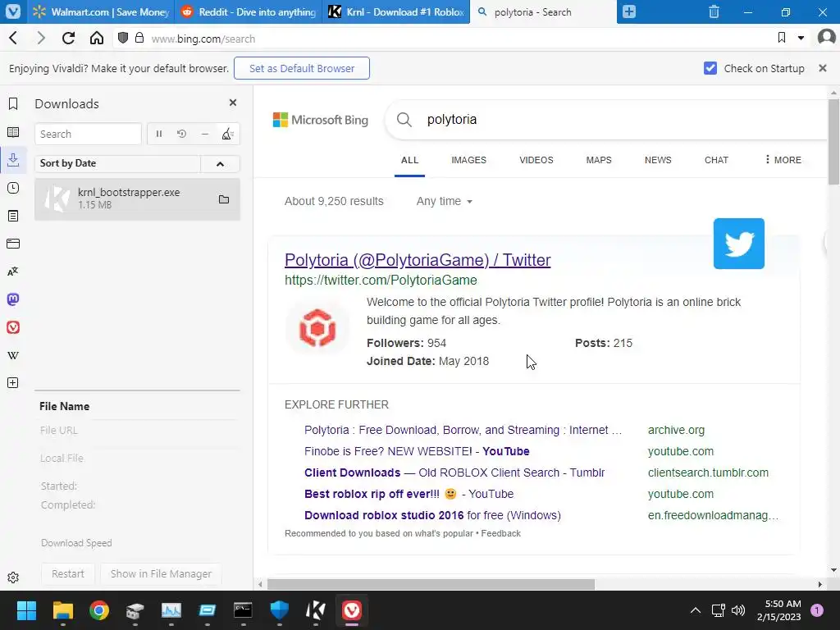Screen dimensions: 840x630
Task: Open the closed tabs trash can
Action: pos(714,11)
